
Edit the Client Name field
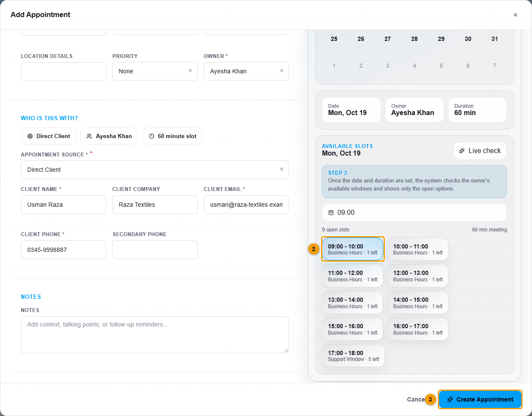point(64,205)
